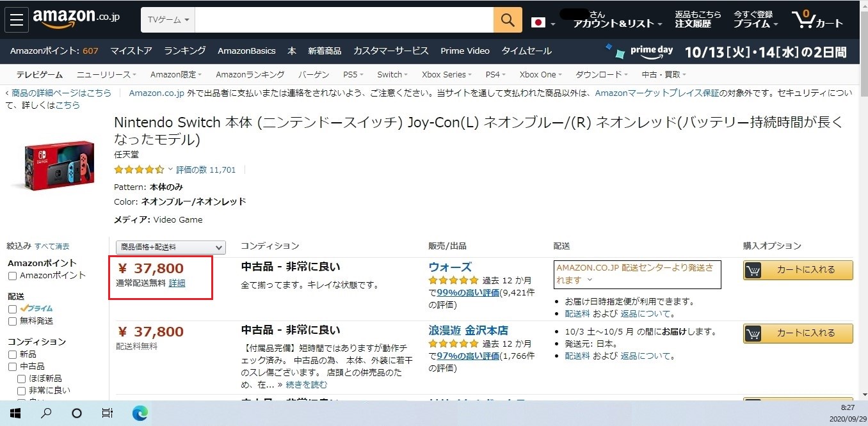Open the Switch category dropdown

(392, 75)
